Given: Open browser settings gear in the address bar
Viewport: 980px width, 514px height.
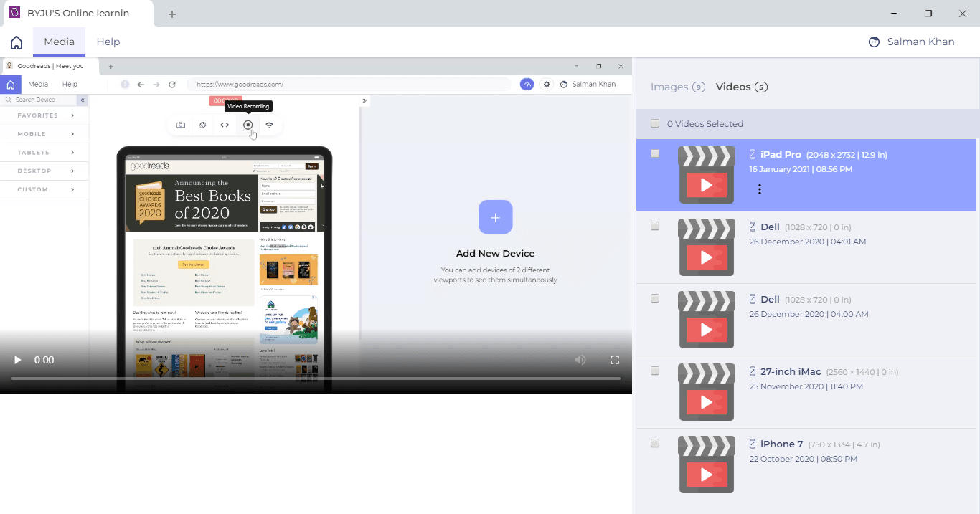Looking at the screenshot, I should [547, 84].
